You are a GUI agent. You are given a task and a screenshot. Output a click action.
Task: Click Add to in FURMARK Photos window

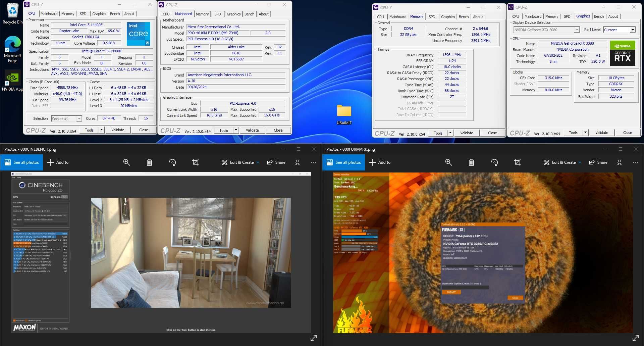pyautogui.click(x=380, y=162)
